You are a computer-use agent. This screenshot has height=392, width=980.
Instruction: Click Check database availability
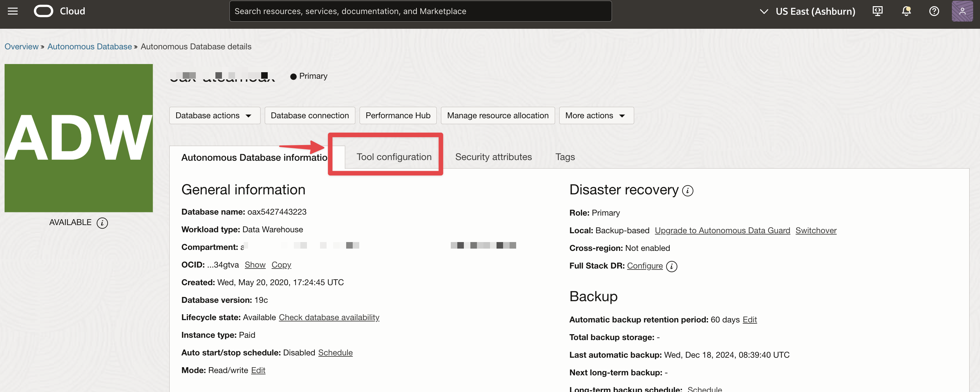click(329, 317)
